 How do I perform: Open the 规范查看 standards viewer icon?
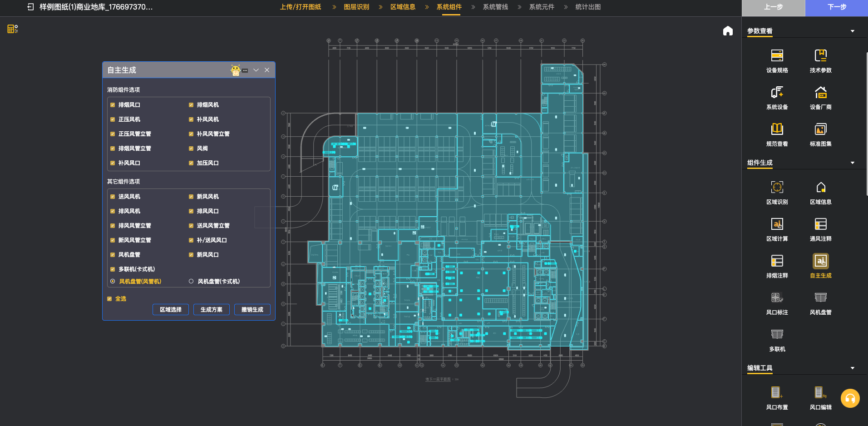tap(777, 129)
